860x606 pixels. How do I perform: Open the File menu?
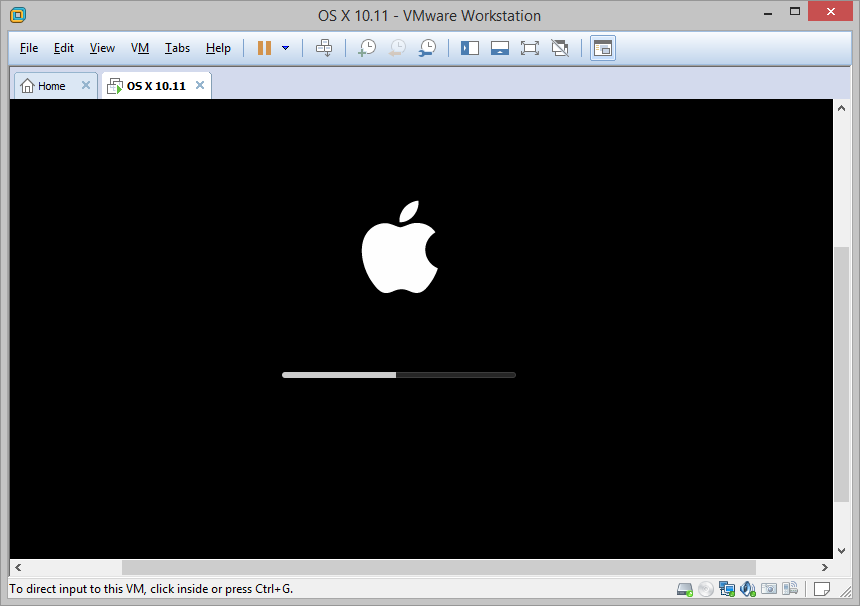point(29,48)
